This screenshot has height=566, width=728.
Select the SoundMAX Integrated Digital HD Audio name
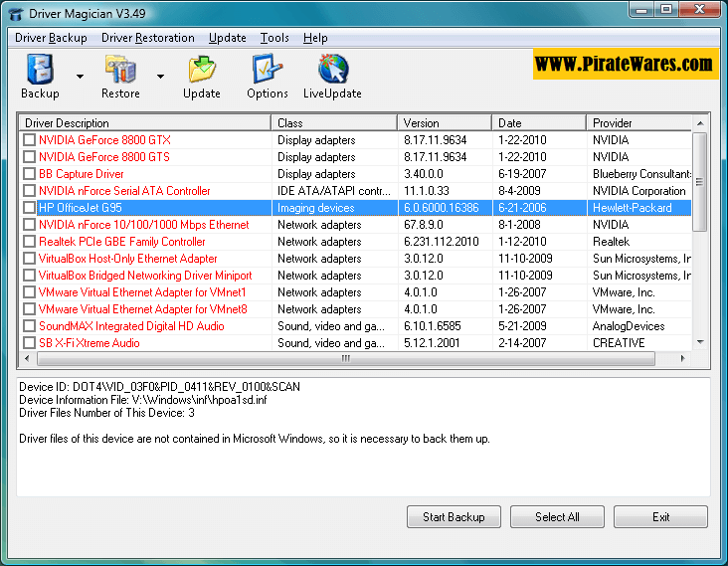pos(131,326)
